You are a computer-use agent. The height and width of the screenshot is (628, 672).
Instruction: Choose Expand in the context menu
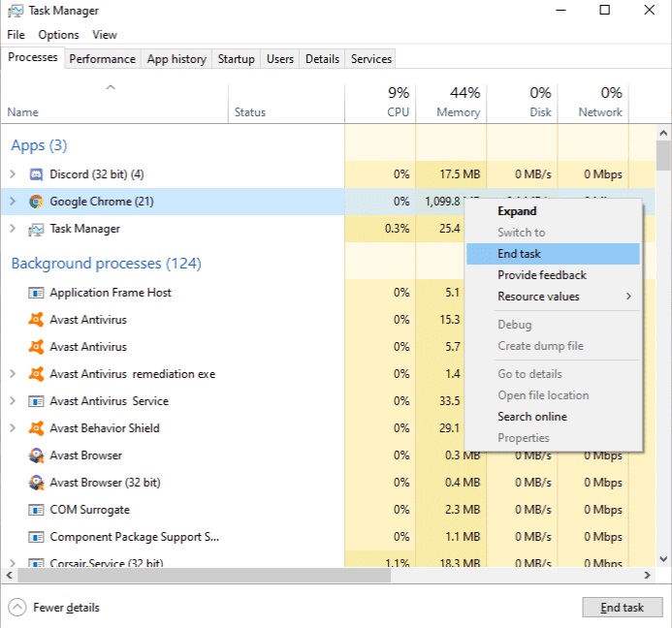coord(553,211)
